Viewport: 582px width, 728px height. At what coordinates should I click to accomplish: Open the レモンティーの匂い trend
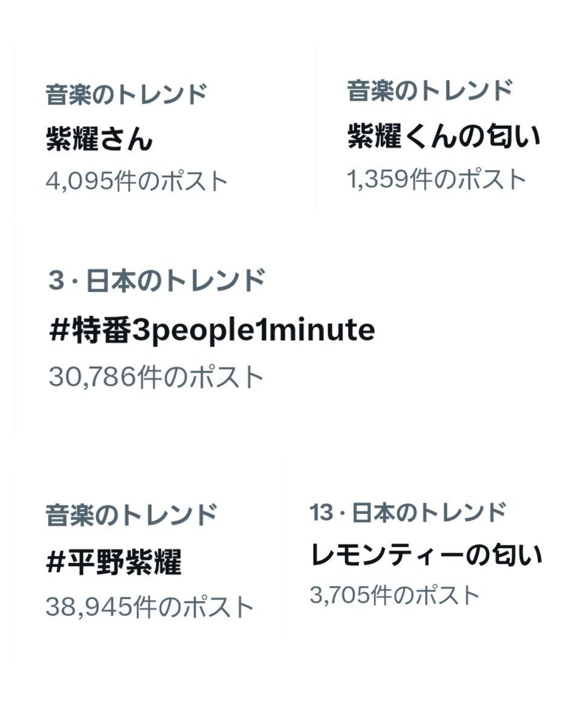[426, 556]
